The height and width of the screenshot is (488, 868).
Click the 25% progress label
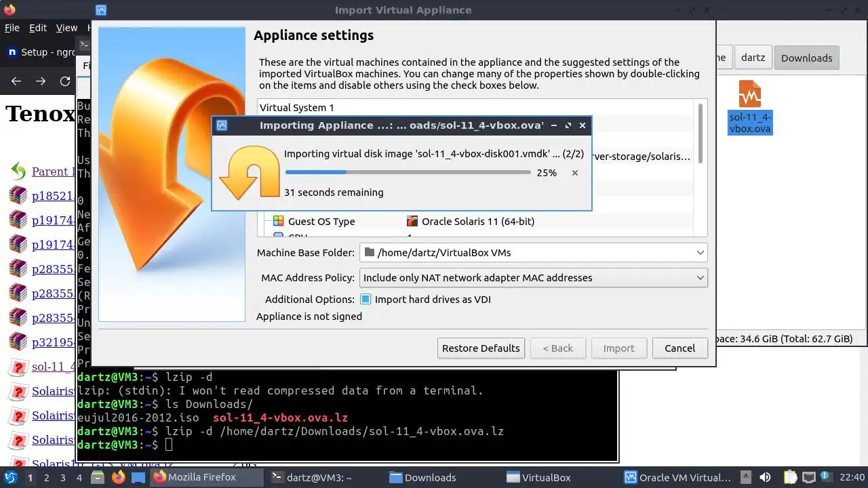pyautogui.click(x=547, y=173)
